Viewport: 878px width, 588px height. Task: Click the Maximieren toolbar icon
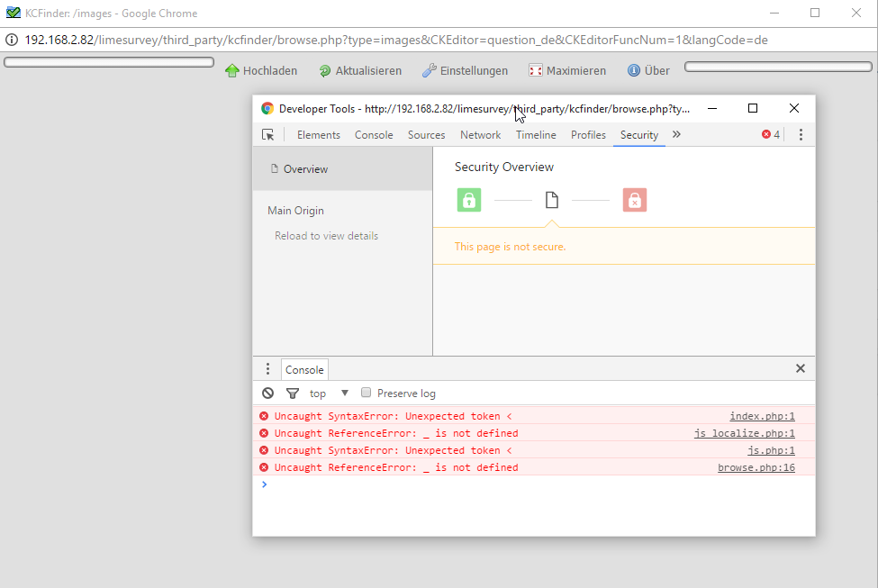click(x=536, y=70)
